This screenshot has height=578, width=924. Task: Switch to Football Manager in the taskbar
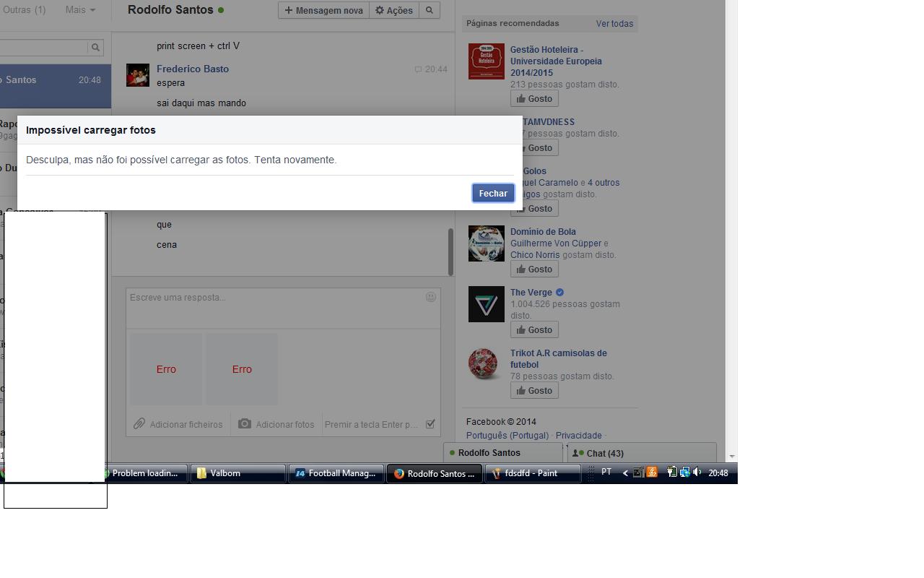[x=336, y=473]
